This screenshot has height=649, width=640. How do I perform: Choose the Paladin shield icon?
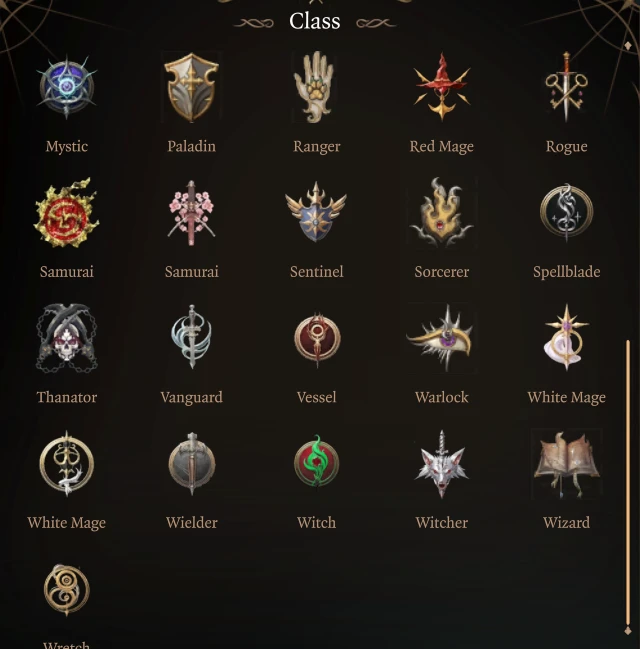[191, 87]
